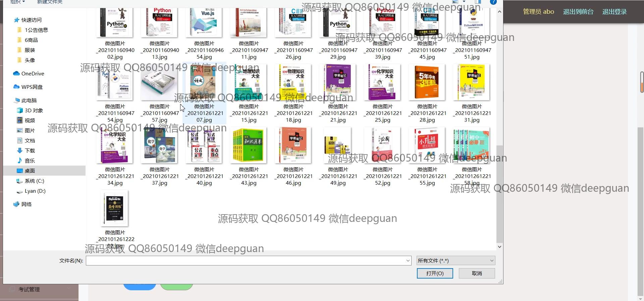The width and height of the screenshot is (644, 301).
Task: Select 化学知识大全 image 微信图片_20210126122125.jpg
Action: pos(383,93)
